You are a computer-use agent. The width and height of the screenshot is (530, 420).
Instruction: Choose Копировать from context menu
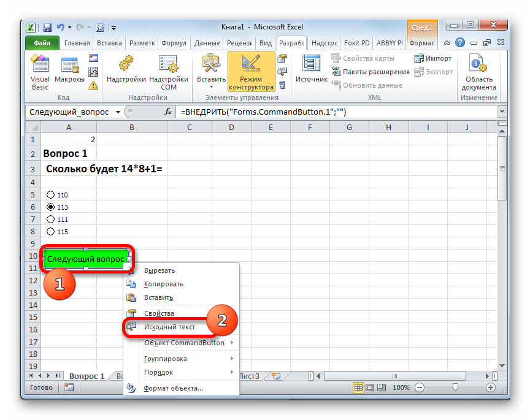click(182, 284)
